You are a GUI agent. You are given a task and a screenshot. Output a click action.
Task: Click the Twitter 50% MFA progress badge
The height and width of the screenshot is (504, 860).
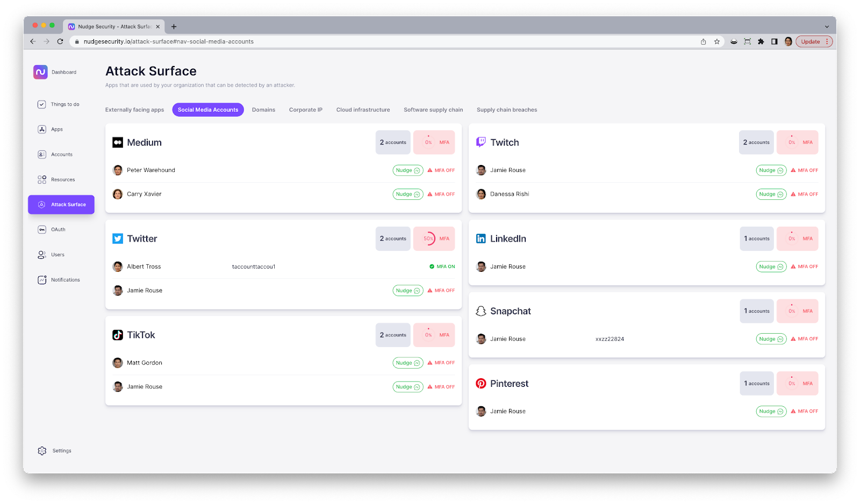[434, 239]
